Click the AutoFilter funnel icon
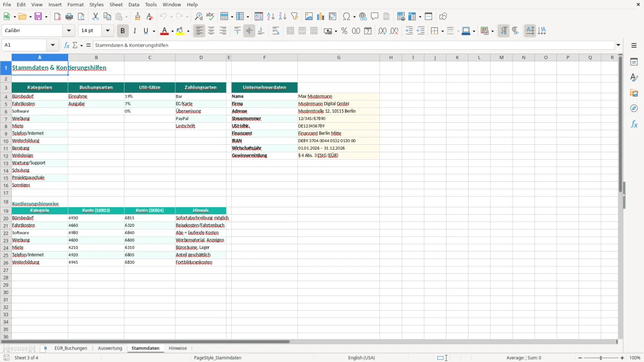This screenshot has width=644, height=362. click(x=294, y=17)
